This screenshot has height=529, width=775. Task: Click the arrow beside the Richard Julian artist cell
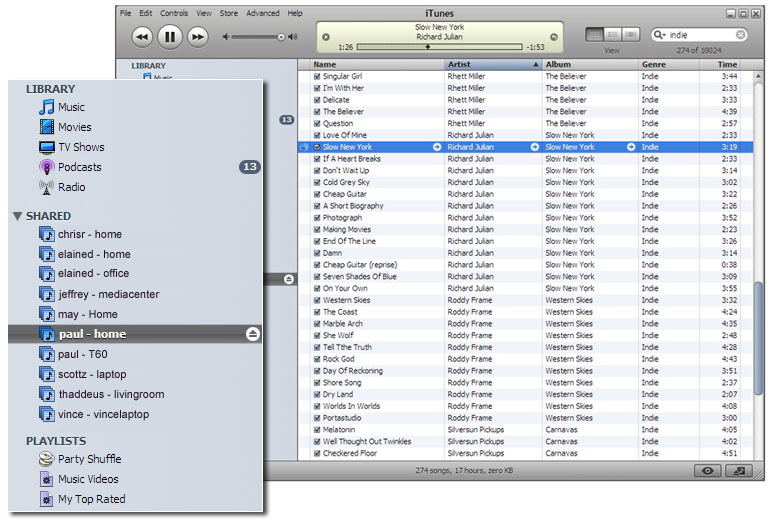click(534, 147)
